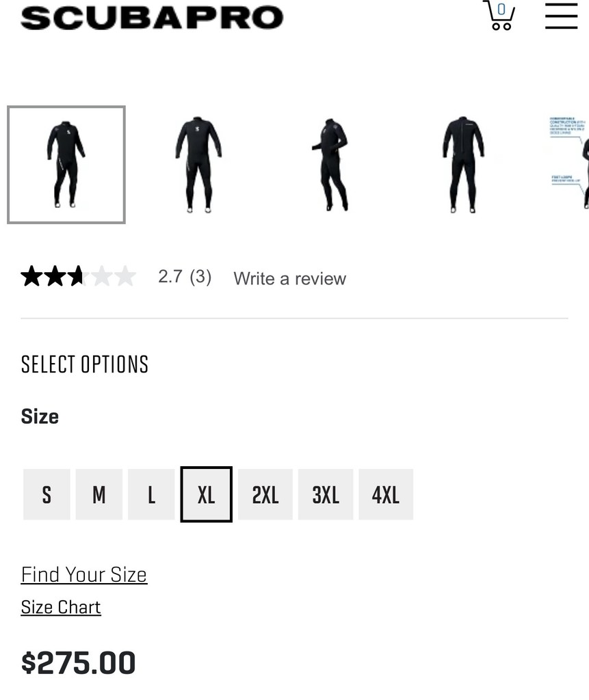
Task: Select size S
Action: point(47,494)
